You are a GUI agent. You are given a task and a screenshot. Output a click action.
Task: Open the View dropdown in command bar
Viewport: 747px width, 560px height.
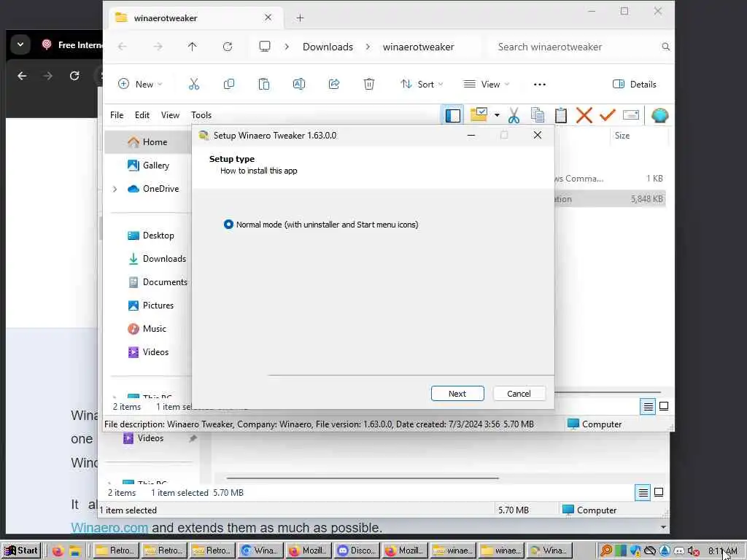[x=487, y=85]
